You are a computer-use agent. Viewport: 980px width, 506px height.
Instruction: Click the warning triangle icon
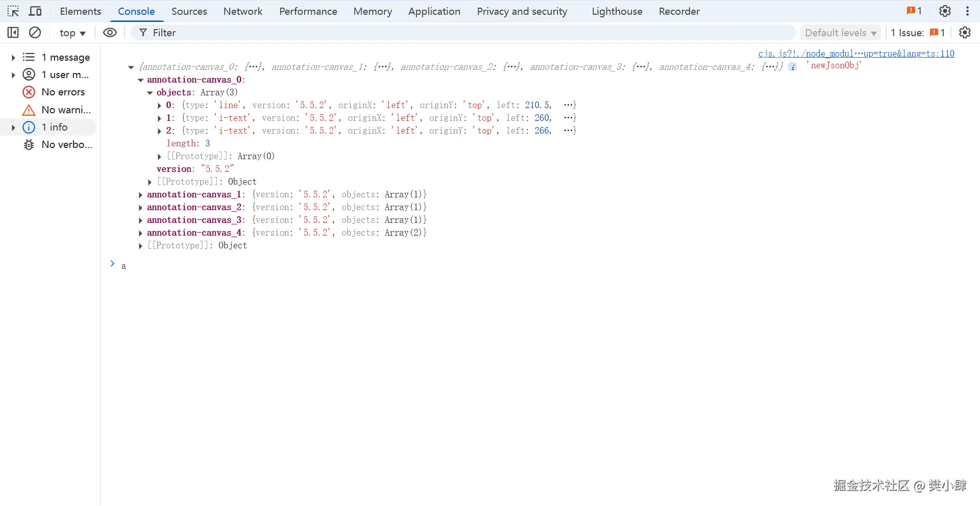tap(29, 110)
